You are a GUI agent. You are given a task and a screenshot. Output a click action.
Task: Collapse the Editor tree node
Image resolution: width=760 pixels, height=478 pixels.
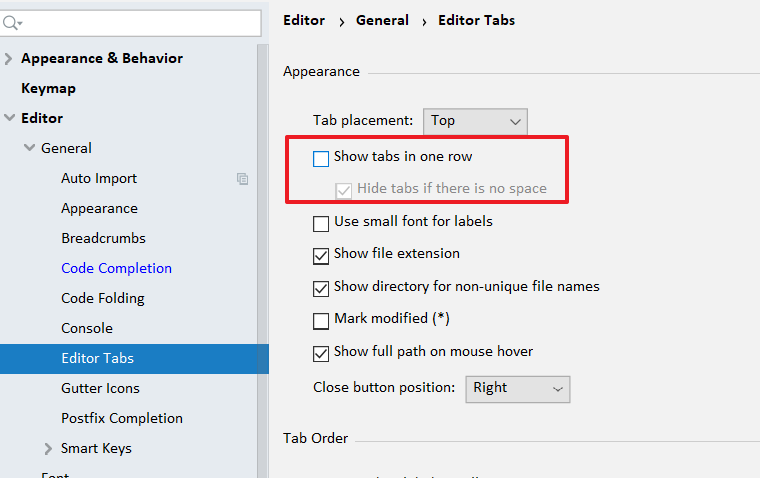pyautogui.click(x=9, y=118)
